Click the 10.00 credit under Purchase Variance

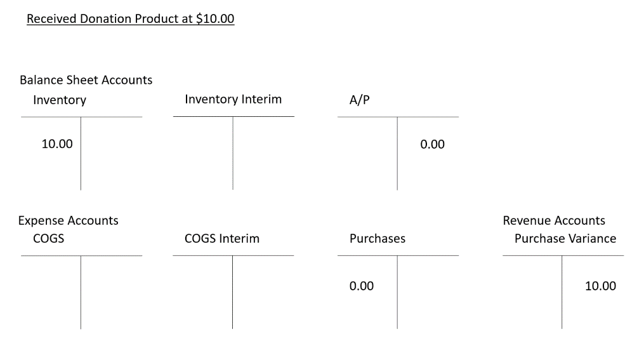point(600,286)
